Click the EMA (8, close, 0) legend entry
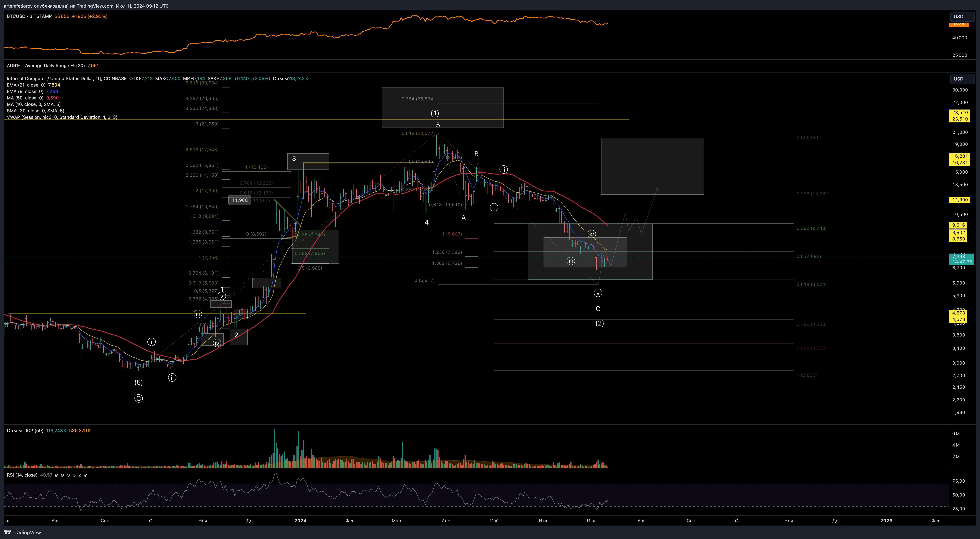980x539 pixels. (25, 91)
